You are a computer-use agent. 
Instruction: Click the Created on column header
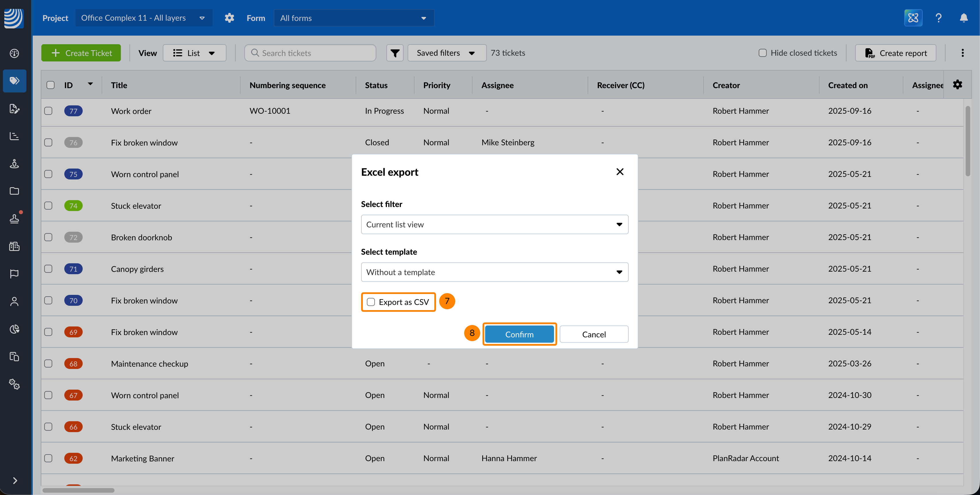coord(848,85)
